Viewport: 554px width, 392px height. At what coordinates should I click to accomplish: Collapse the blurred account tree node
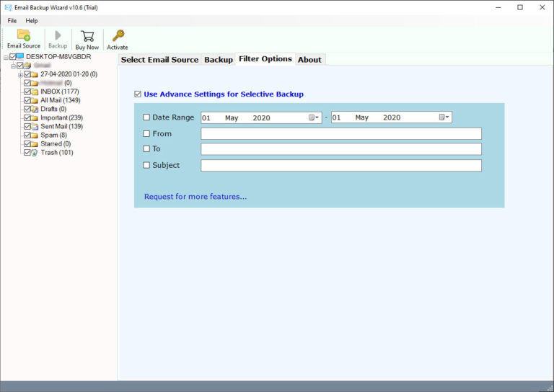pos(13,66)
